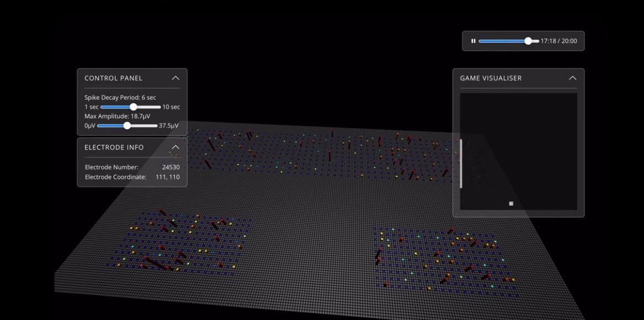The width and height of the screenshot is (644, 320).
Task: Collapse the Control Panel
Action: tap(176, 78)
